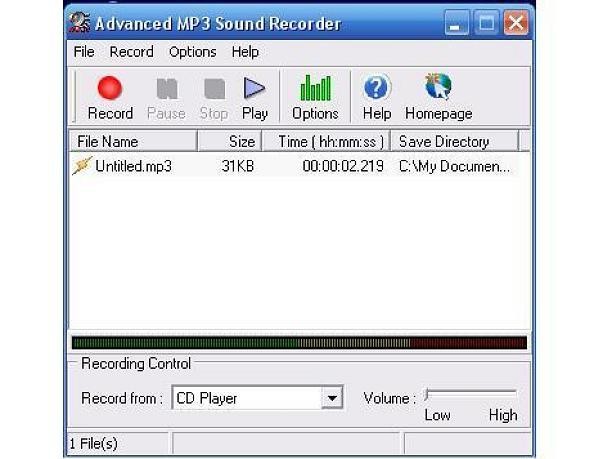
Task: Close the Advanced MP3 Sound Recorder window
Action: coord(516,23)
